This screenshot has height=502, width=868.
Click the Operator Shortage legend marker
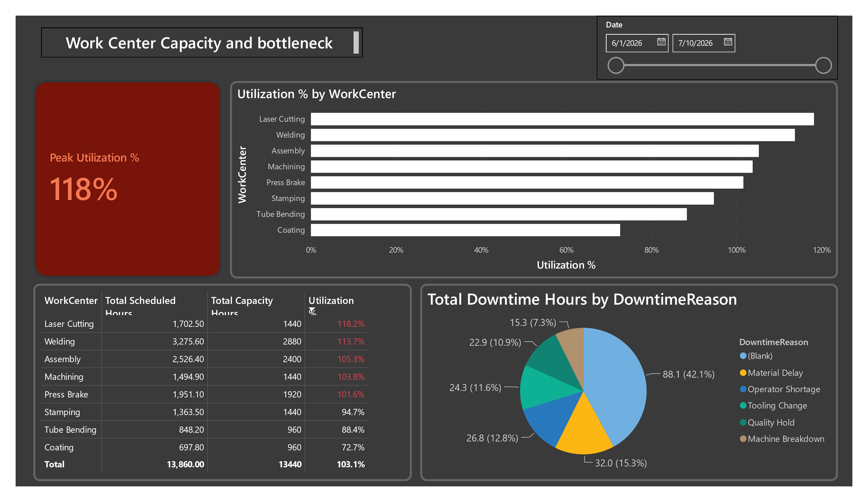(x=743, y=389)
